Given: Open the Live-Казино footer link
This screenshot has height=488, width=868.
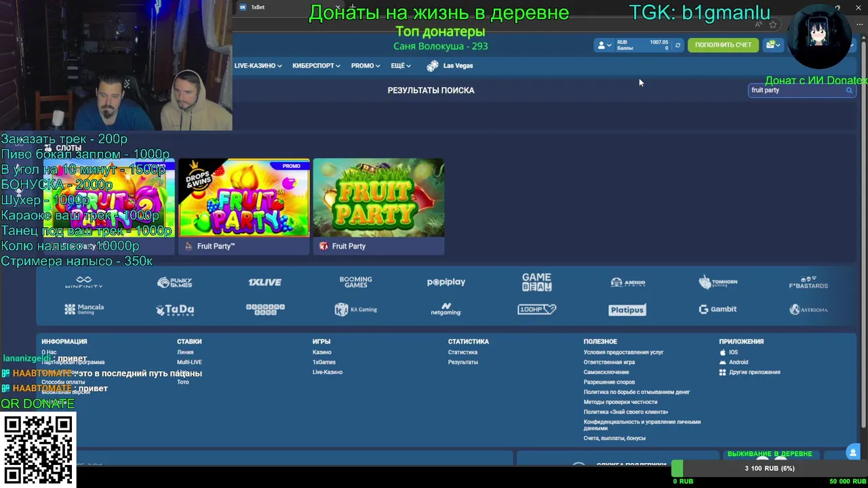Looking at the screenshot, I should (328, 372).
